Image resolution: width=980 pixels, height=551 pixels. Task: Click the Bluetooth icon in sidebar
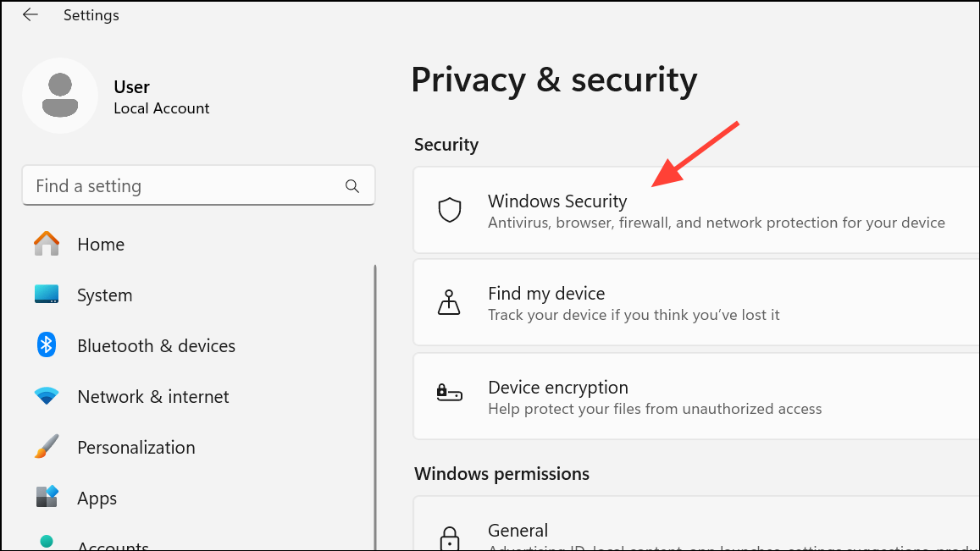coord(47,345)
